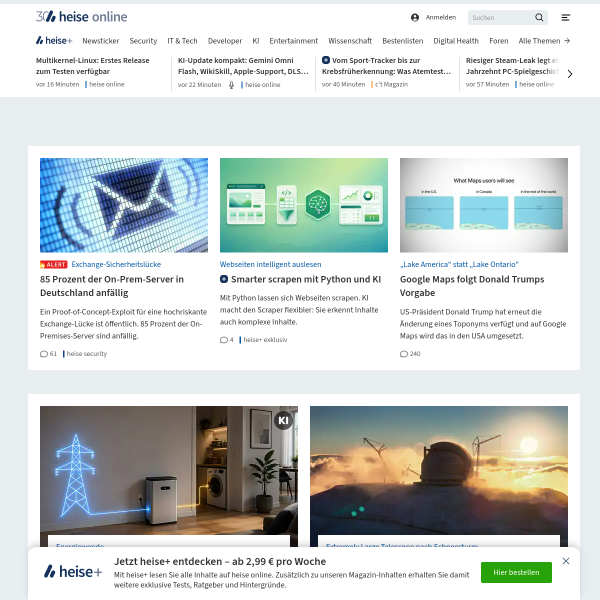This screenshot has width=600, height=600.
Task: Click the pixelated email envelope thumbnail
Action: [x=124, y=205]
